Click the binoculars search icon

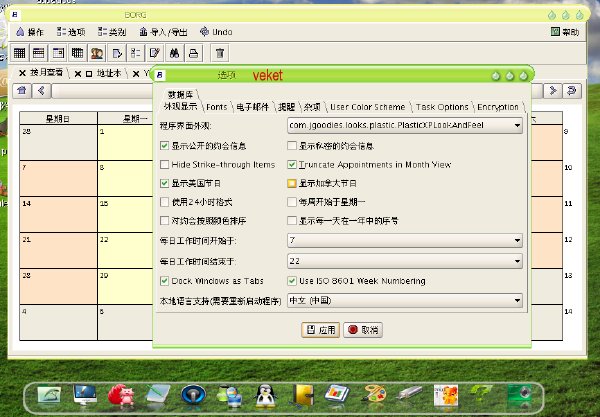tap(174, 53)
